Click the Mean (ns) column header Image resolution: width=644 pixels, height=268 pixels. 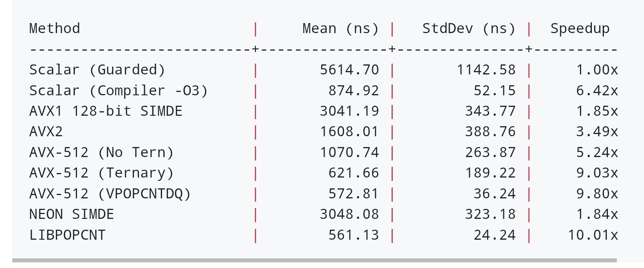(x=341, y=29)
